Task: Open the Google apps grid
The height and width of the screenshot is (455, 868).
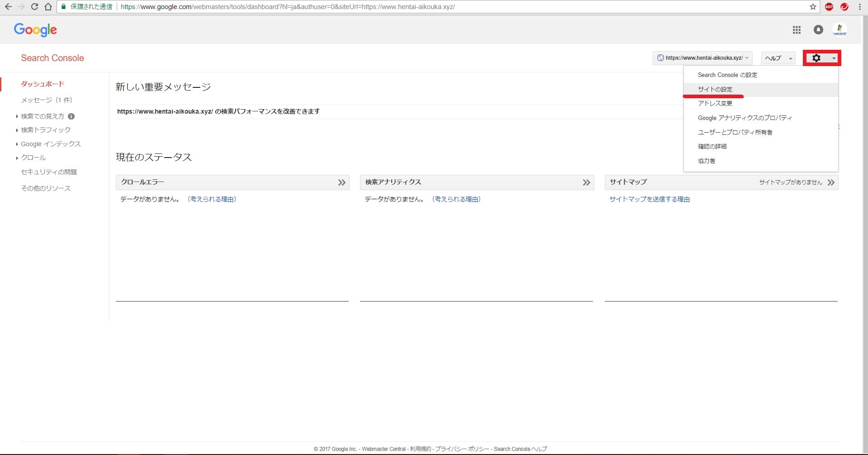Action: (x=797, y=30)
